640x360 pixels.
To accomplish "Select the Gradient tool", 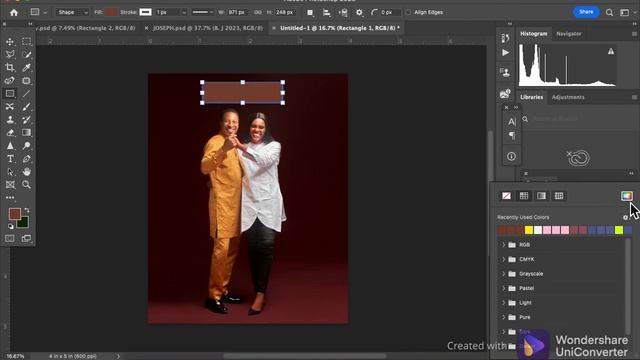I will click(x=27, y=133).
